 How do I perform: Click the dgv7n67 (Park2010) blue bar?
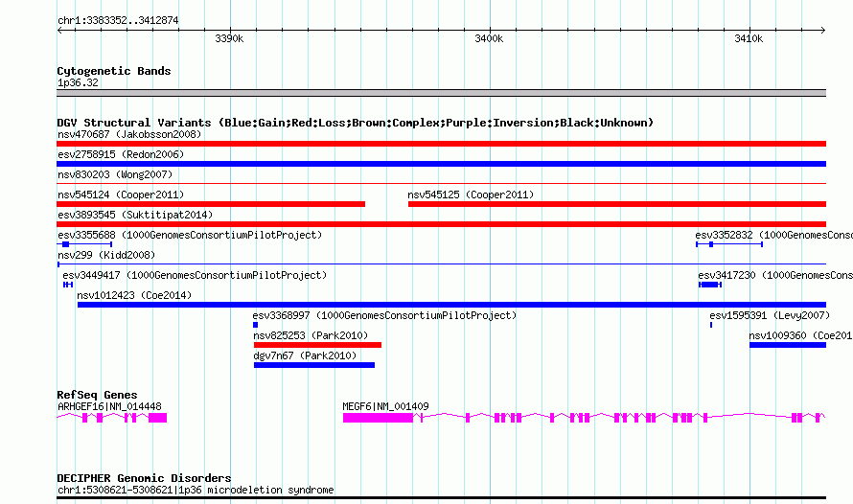tap(314, 365)
